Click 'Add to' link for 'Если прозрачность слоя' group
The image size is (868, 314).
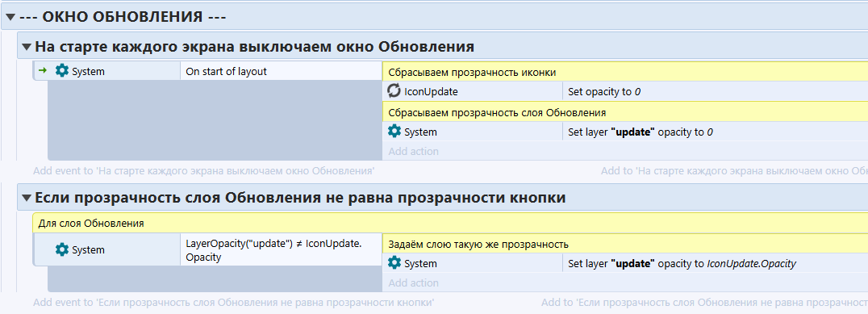[704, 303]
